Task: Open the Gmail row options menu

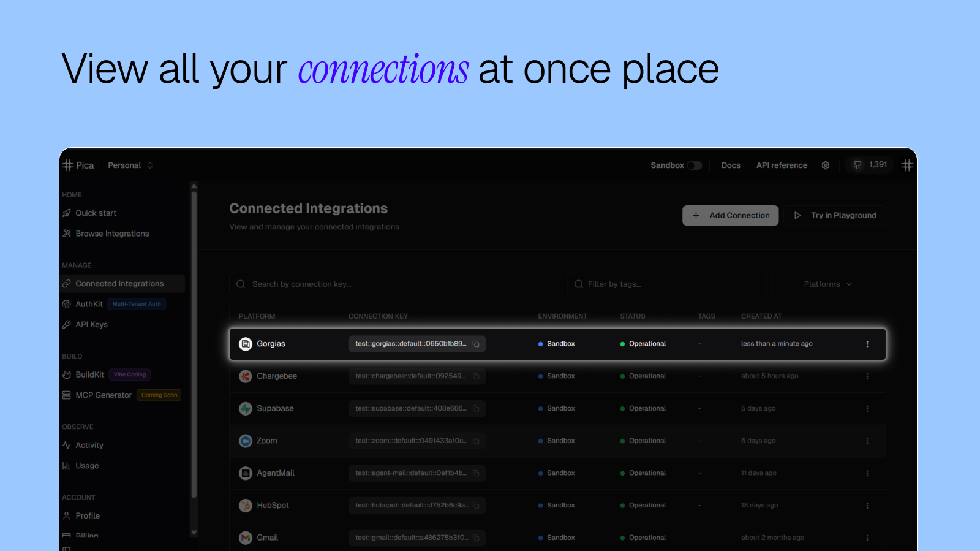Action: coord(867,538)
